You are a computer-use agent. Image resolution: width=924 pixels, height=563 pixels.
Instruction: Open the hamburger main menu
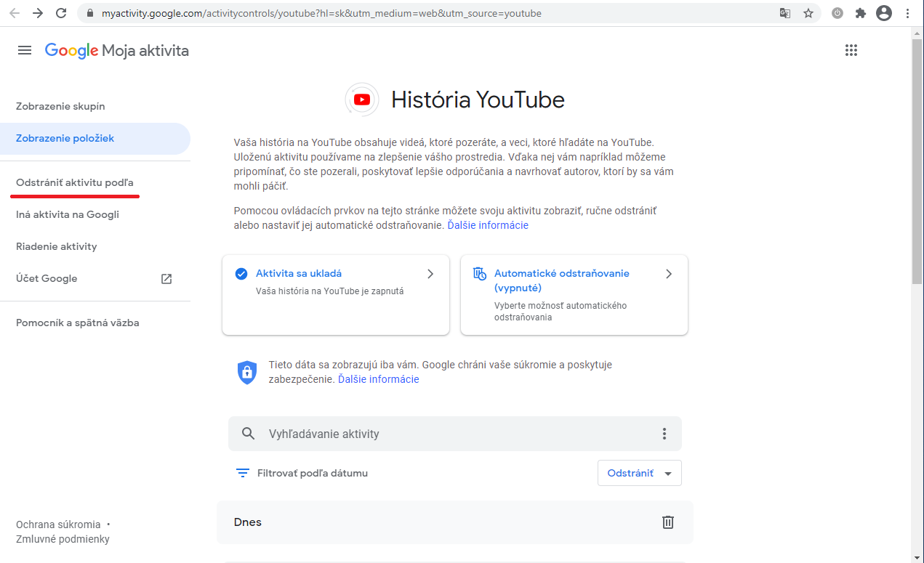coord(25,50)
